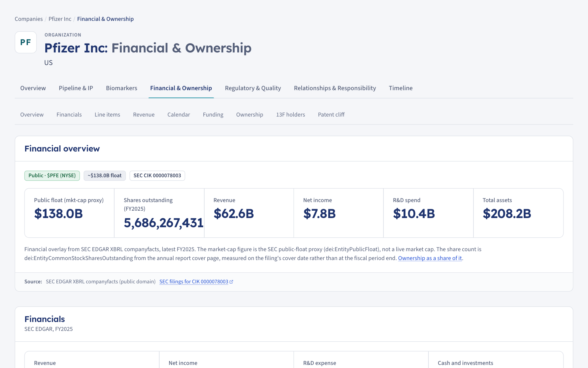Open Relationships & Responsibility tab
588x368 pixels.
(335, 88)
